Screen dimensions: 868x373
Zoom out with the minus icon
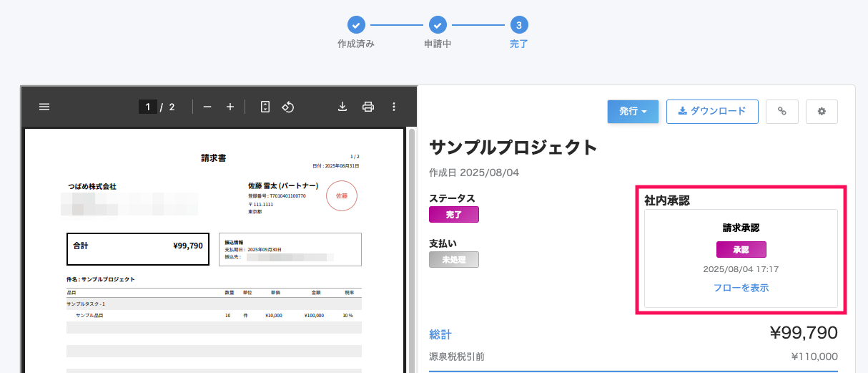pyautogui.click(x=207, y=107)
